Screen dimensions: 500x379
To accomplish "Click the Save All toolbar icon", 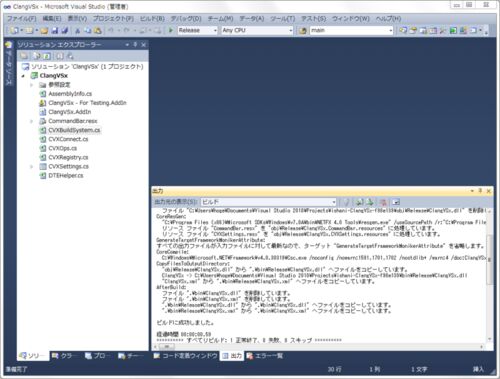I will click(x=65, y=31).
